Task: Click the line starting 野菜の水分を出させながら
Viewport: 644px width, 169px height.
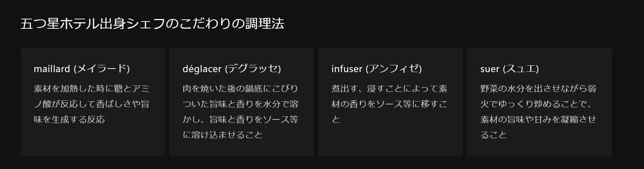Action: [538, 89]
